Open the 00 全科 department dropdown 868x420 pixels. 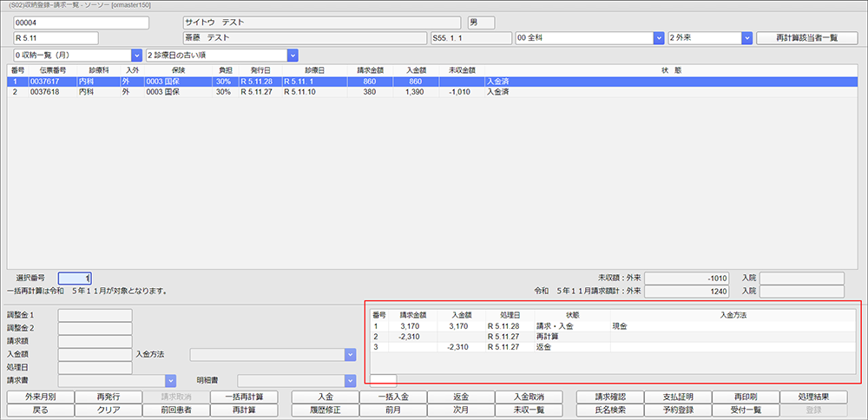(x=659, y=38)
